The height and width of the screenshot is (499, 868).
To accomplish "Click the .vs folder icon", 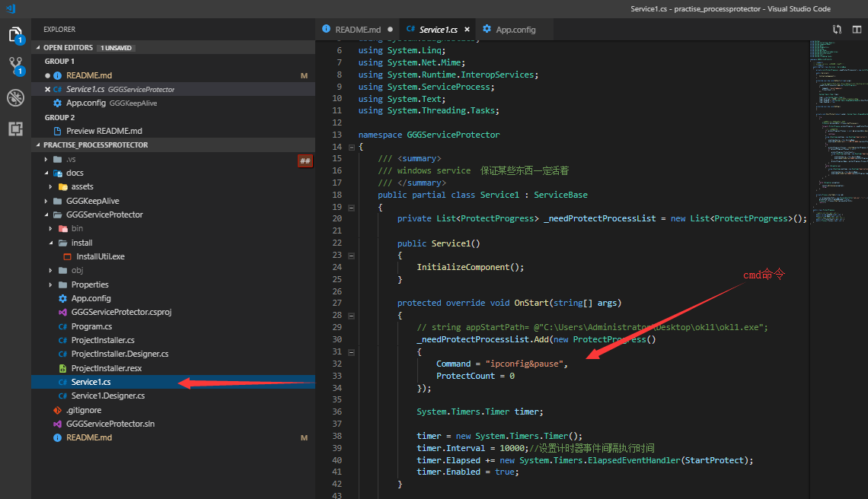I will (58, 159).
